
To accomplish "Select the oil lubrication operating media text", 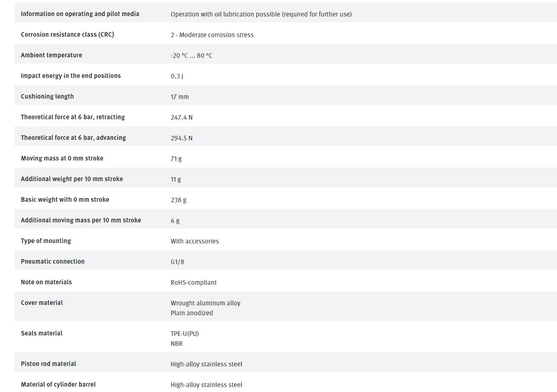I will (261, 14).
